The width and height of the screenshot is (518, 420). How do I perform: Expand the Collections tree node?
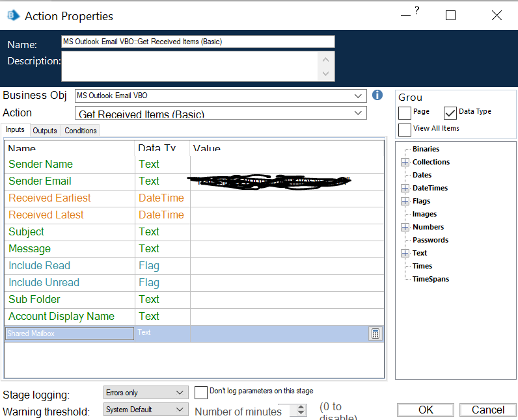pos(405,162)
